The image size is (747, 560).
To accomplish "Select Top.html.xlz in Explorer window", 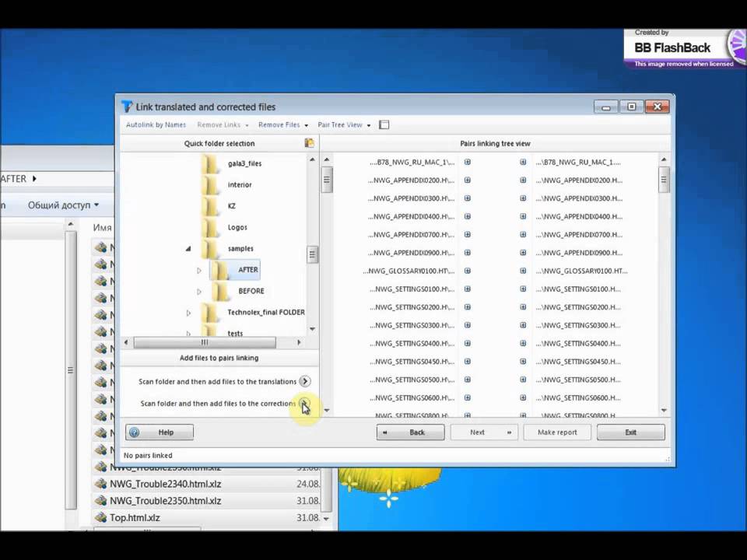I will click(x=135, y=518).
